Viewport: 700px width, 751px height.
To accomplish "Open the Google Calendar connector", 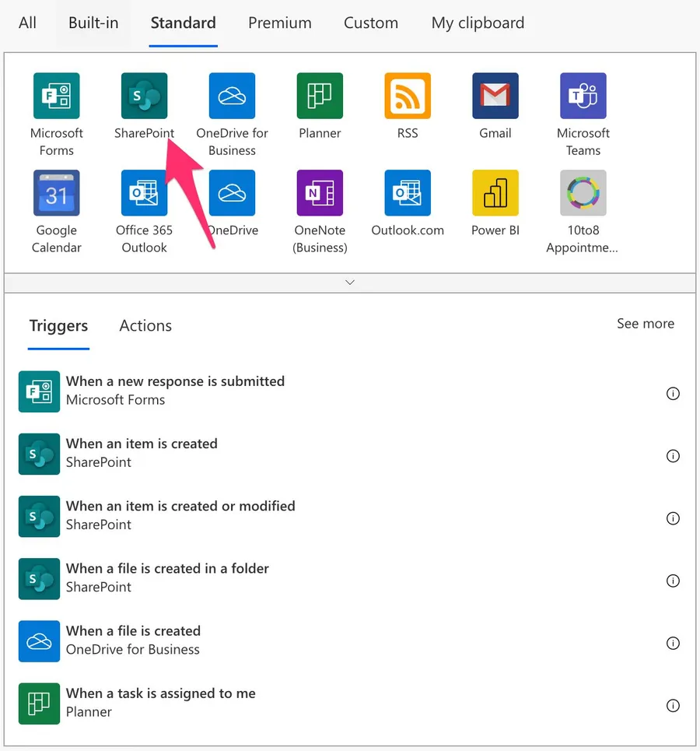I will coord(56,194).
